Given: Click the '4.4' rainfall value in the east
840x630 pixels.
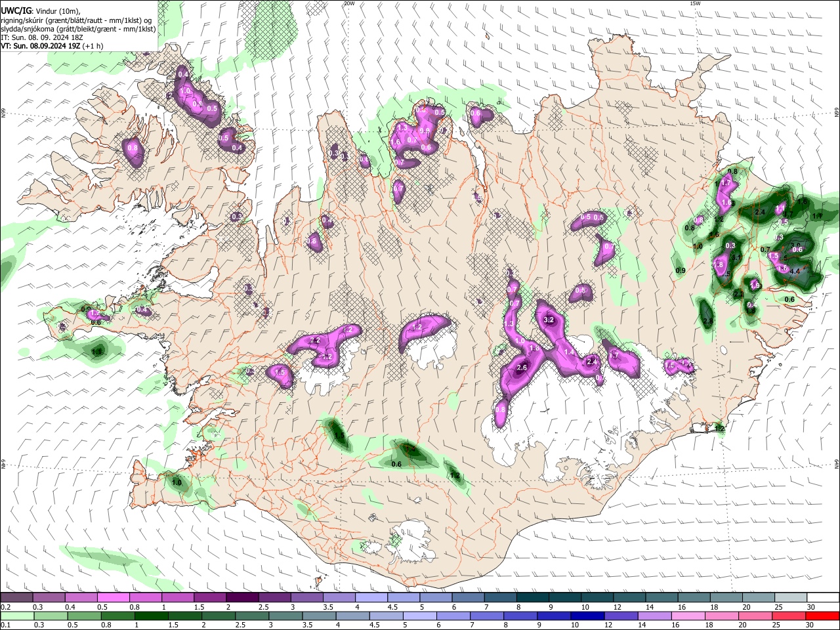Looking at the screenshot, I should click(795, 271).
